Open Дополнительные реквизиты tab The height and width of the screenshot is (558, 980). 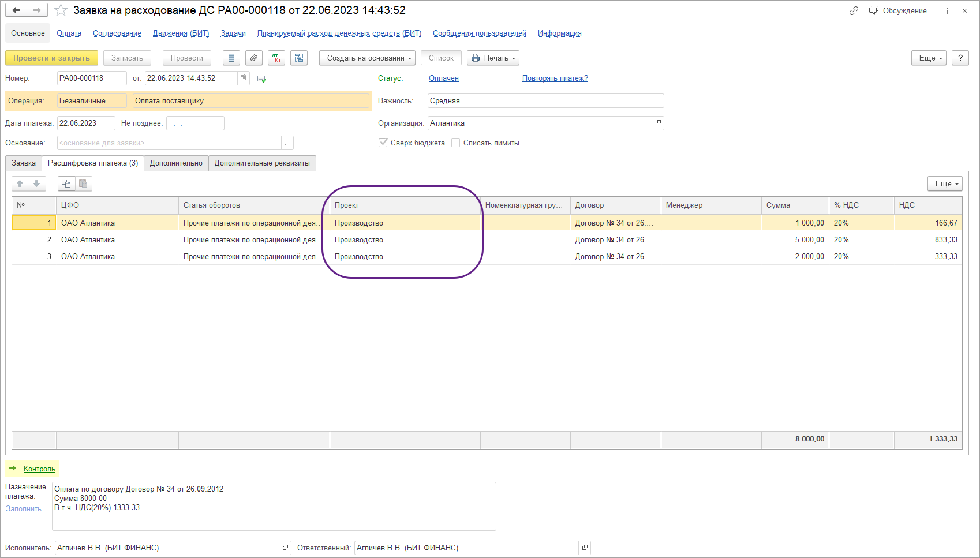(x=262, y=163)
